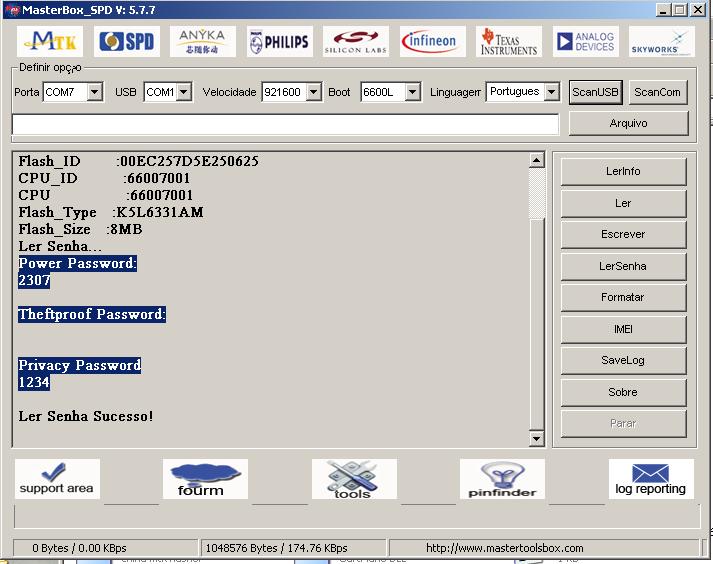This screenshot has height=564, width=713.
Task: Click the MasterBox title bar app icon
Action: [x=13, y=10]
